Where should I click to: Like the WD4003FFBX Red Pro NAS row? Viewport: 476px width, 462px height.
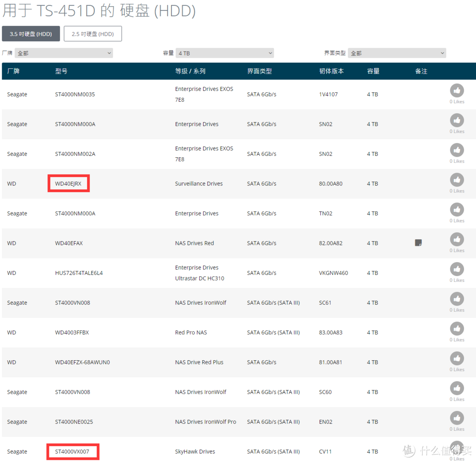pos(457,328)
